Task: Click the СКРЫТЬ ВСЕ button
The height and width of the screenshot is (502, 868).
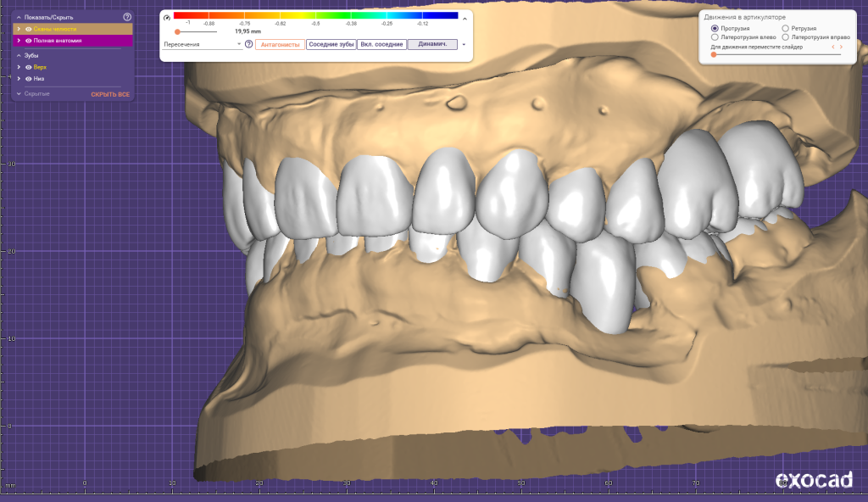Action: pyautogui.click(x=110, y=94)
